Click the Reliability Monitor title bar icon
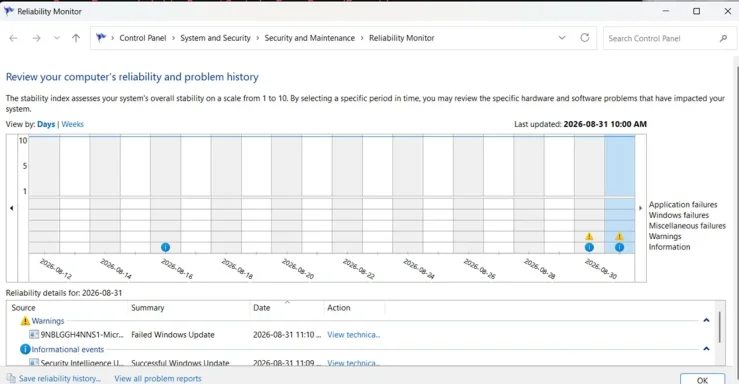 coord(9,11)
